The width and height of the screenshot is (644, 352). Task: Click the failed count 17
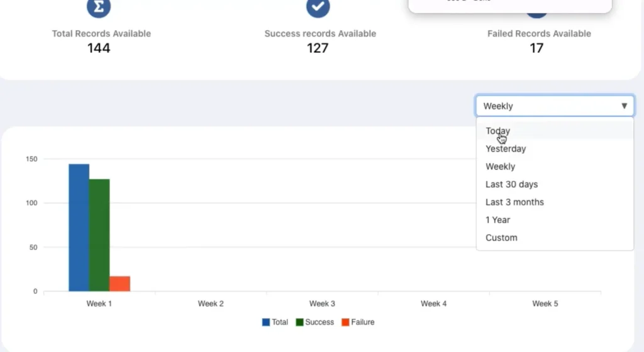point(536,48)
